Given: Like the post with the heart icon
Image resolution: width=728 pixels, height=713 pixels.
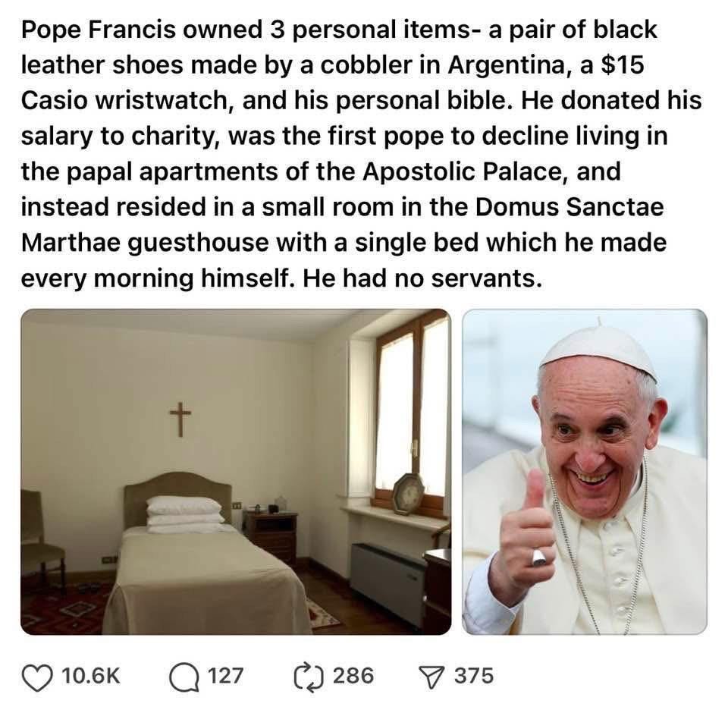Looking at the screenshot, I should (x=38, y=677).
